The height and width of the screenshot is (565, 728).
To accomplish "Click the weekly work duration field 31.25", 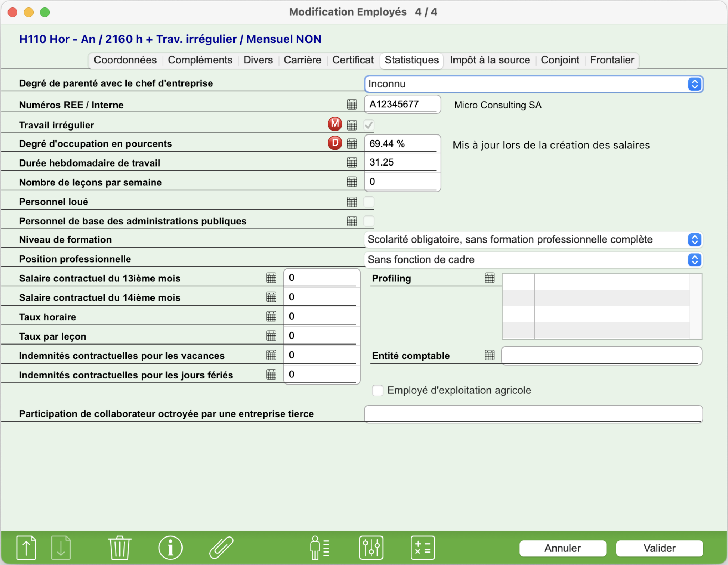I will 403,162.
